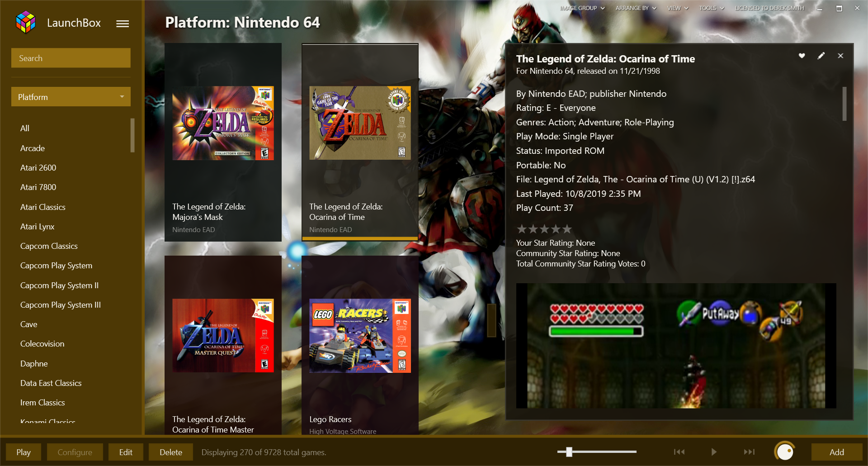The image size is (868, 466).
Task: Skip to next track in music controls
Action: (749, 452)
